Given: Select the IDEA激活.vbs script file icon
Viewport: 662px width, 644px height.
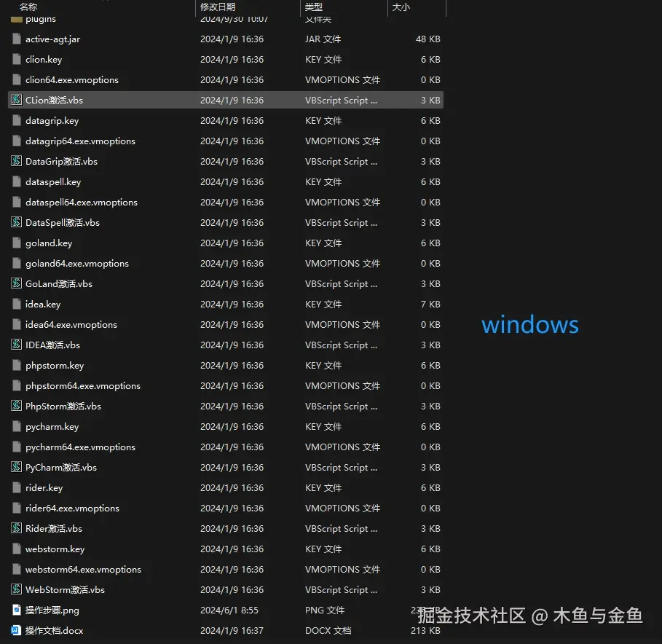Looking at the screenshot, I should [x=16, y=345].
